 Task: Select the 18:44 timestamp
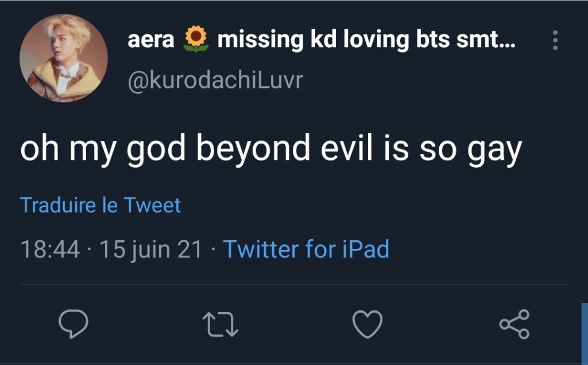click(51, 249)
